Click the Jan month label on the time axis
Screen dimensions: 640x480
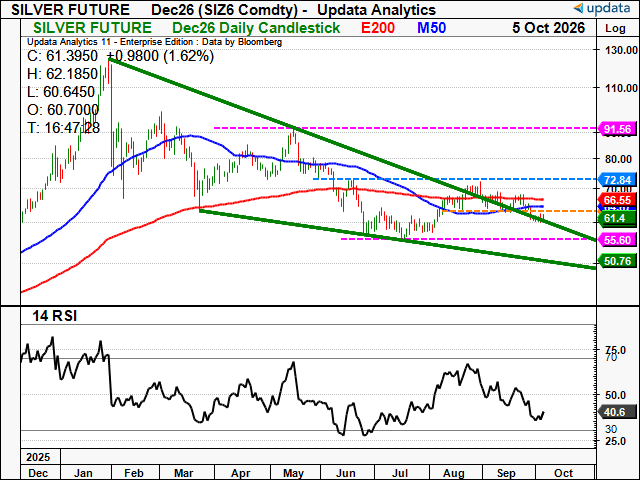83,473
